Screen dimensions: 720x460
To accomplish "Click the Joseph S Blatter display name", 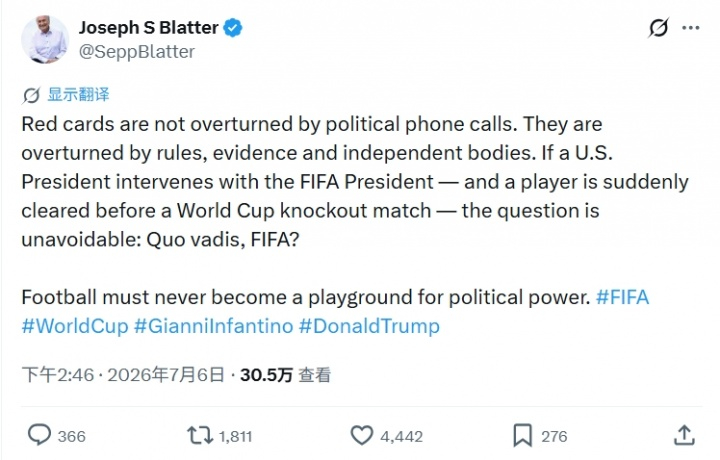I will (x=149, y=28).
